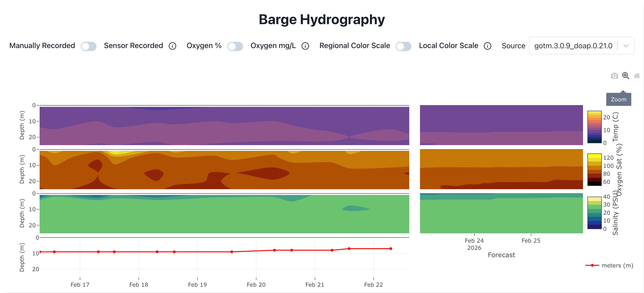The image size is (644, 293).
Task: Toggle Manually/Sensor Recorded switch
Action: tap(89, 46)
